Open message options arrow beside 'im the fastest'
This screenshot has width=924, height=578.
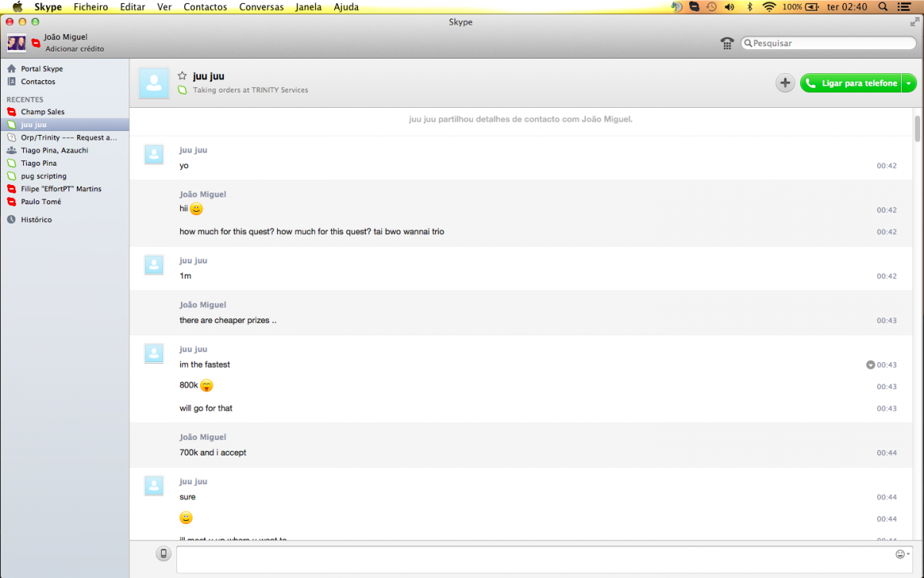(870, 365)
